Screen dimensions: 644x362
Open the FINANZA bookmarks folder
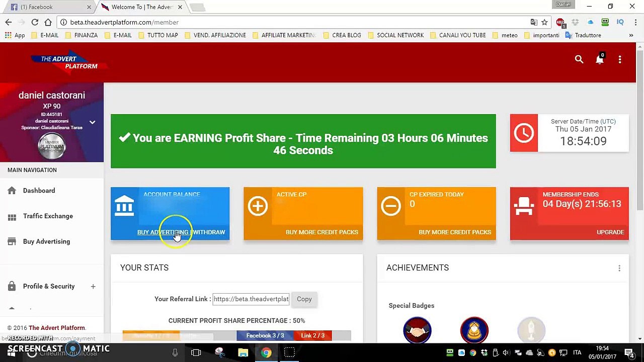[81, 35]
